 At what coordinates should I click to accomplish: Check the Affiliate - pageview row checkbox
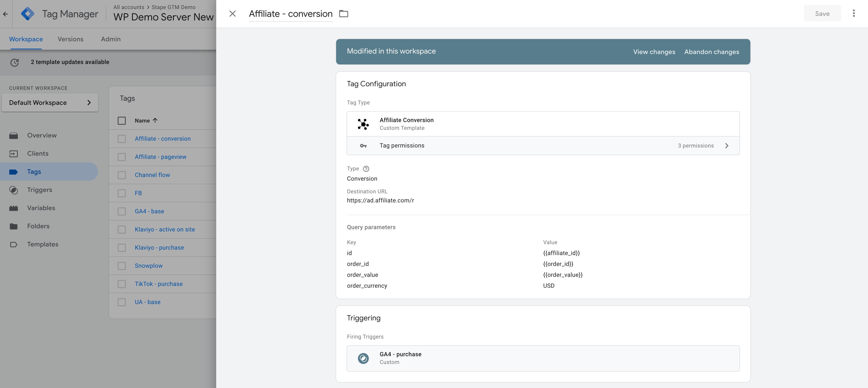pyautogui.click(x=122, y=157)
